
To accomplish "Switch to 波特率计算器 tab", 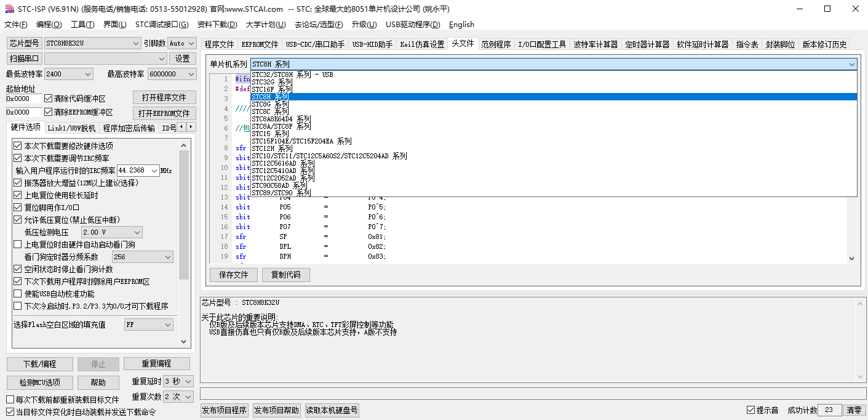I will [595, 44].
